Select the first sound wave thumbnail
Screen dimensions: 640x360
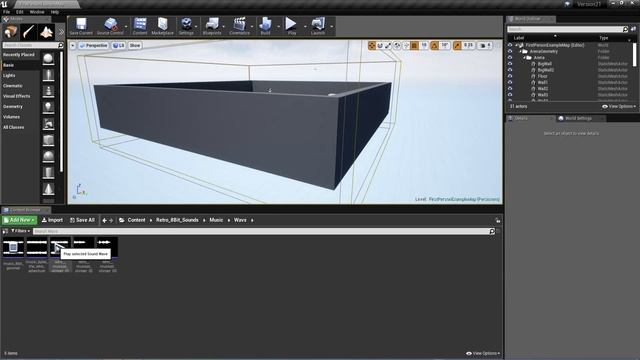[x=13, y=247]
